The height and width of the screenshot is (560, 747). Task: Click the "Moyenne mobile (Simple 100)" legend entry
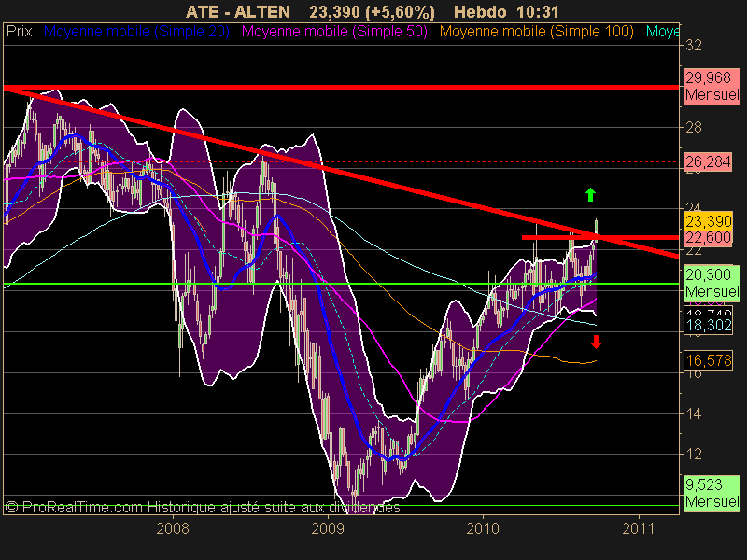pos(536,32)
